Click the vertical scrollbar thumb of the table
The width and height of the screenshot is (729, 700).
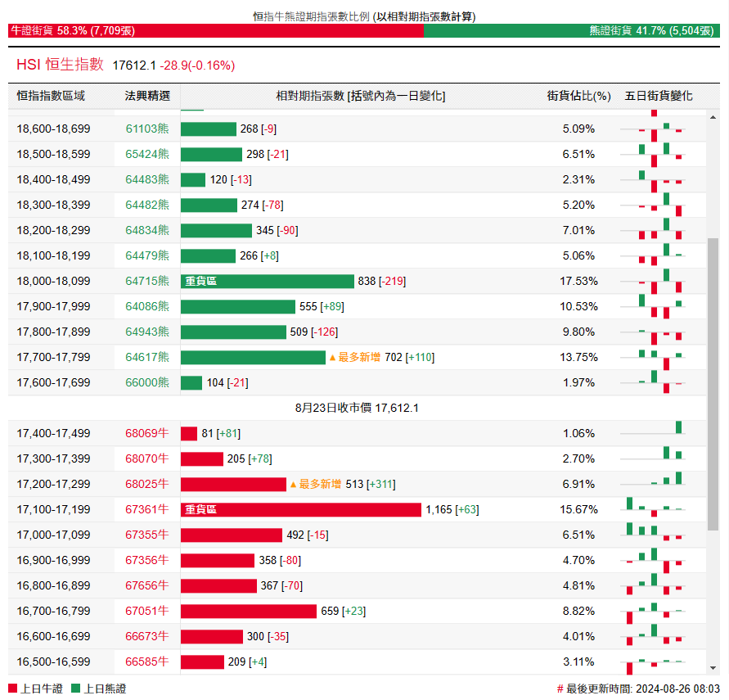tap(713, 385)
